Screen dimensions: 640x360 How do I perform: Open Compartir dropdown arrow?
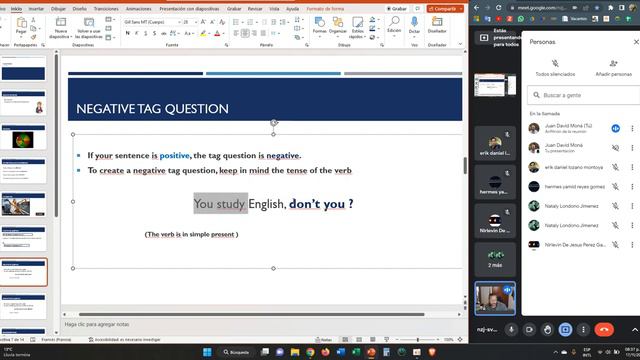pos(461,9)
